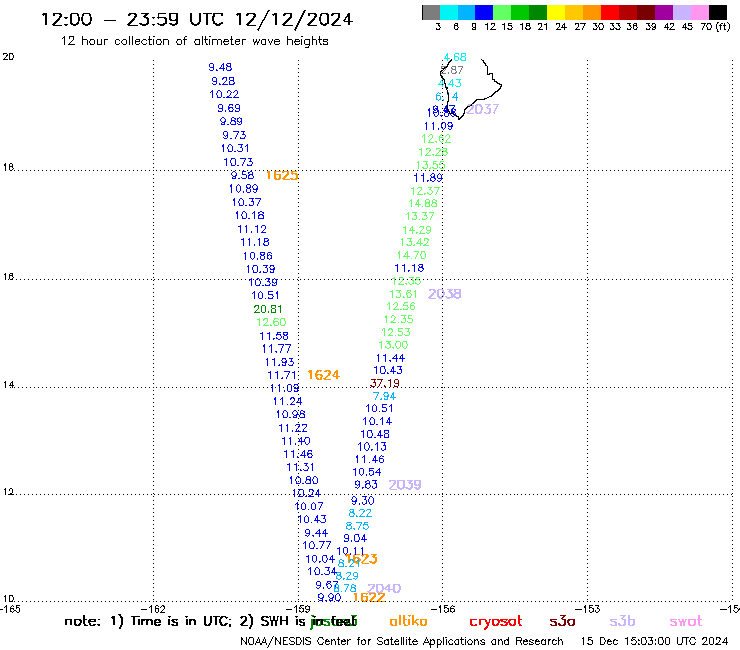
Task: Click the longitude axis label -162
Action: click(154, 609)
